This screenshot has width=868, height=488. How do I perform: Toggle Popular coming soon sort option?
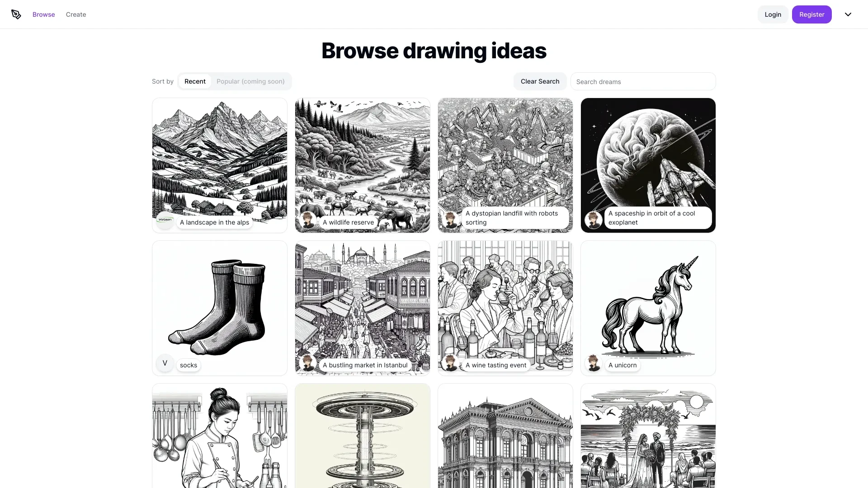[250, 81]
